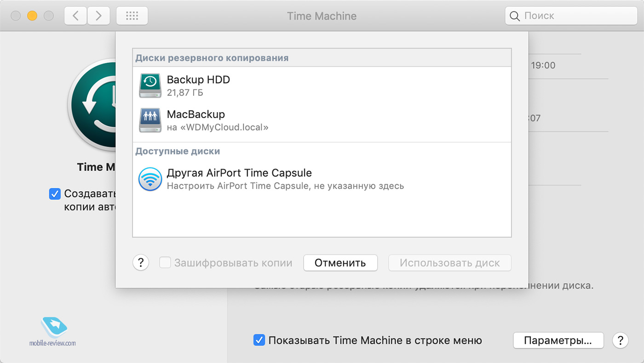Click the large Time Machine clock icon
644x363 pixels.
click(x=92, y=106)
